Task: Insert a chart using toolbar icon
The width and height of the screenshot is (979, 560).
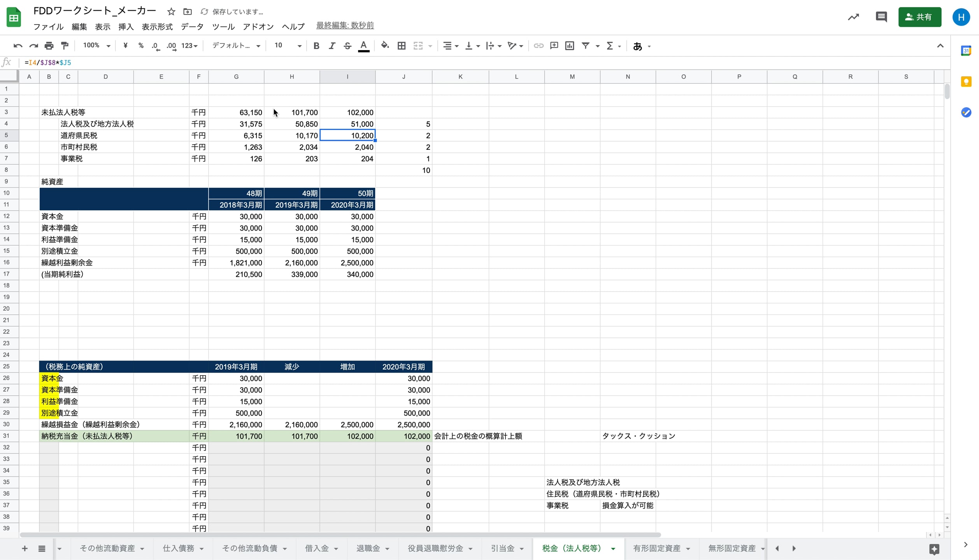Action: coord(569,46)
